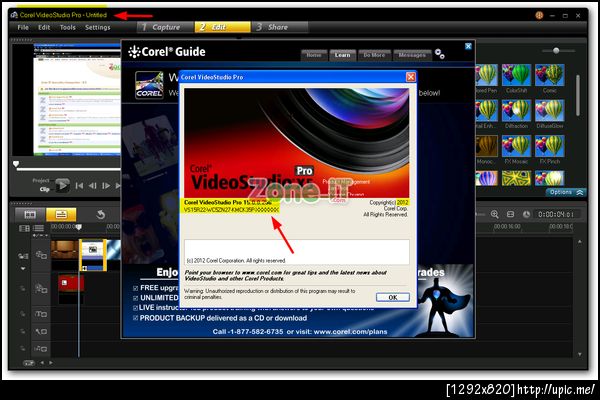Select the FX Pinch filter thumbnail
600x400 pixels.
click(549, 146)
